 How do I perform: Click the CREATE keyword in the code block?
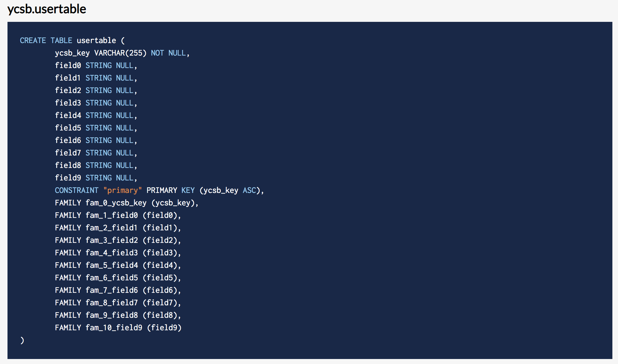pos(33,41)
